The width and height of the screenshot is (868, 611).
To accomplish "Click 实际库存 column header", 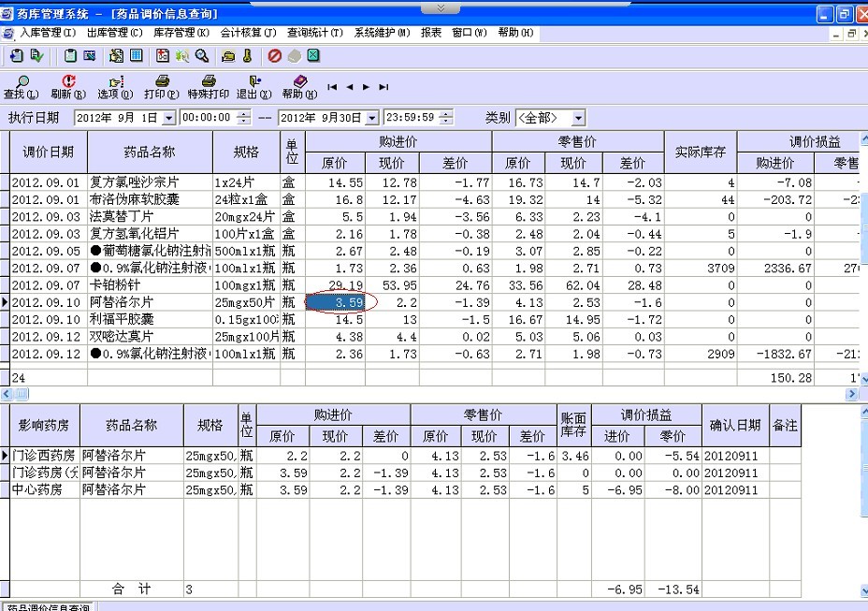I will [701, 153].
